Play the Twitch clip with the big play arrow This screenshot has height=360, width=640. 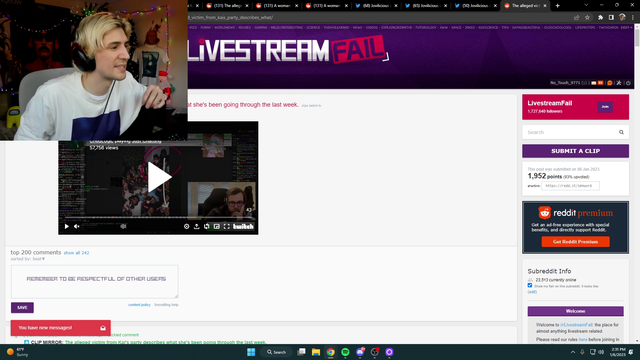click(x=159, y=177)
